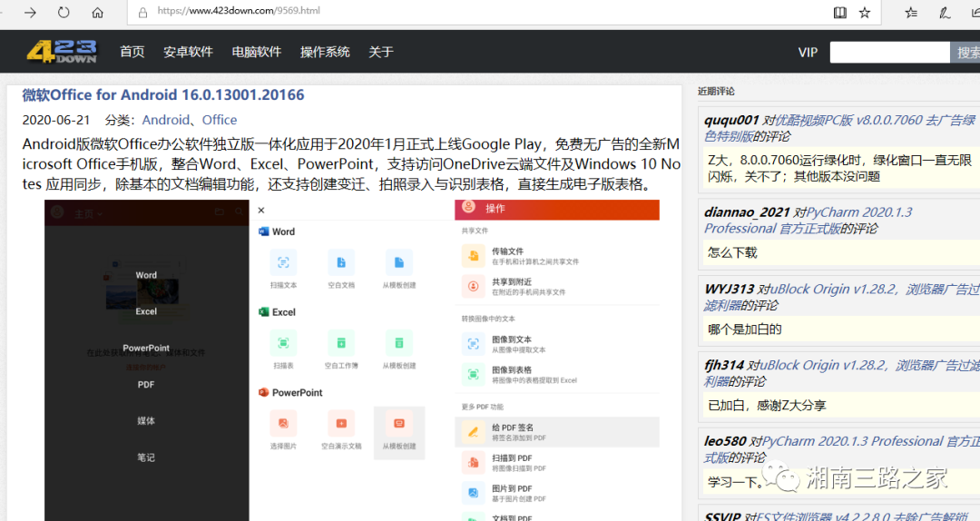The image size is (980, 521).
Task: Click PowerPoint 选择图片 icon
Action: click(283, 424)
